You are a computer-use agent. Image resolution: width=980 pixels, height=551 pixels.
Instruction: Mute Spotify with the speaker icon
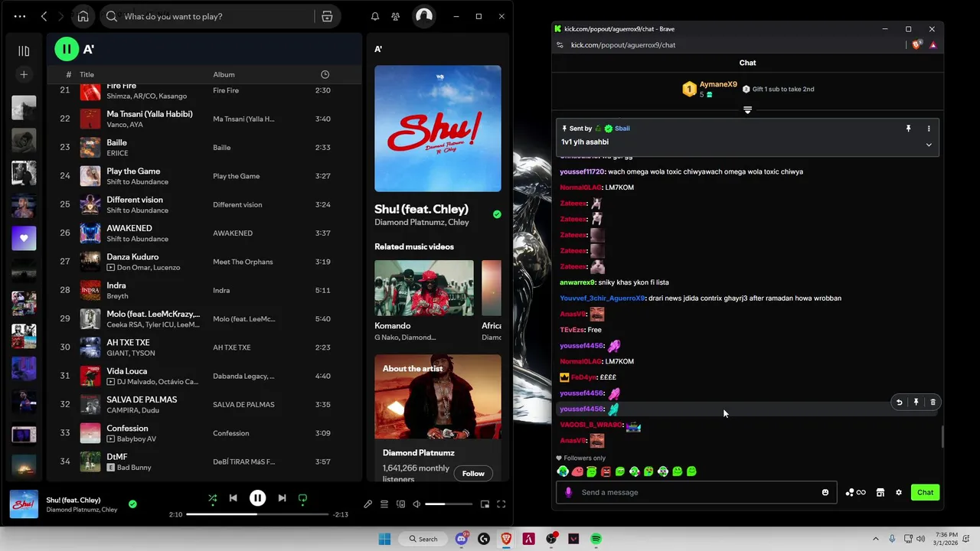click(416, 504)
